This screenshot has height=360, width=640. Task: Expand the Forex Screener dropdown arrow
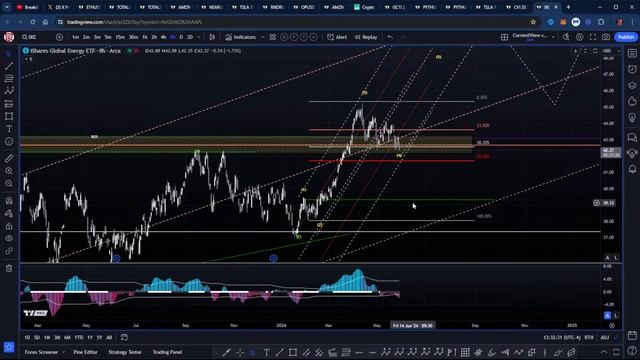(x=64, y=352)
